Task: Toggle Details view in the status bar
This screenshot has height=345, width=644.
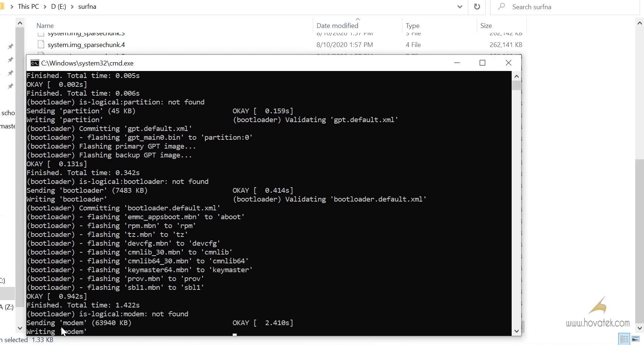Action: (624, 339)
